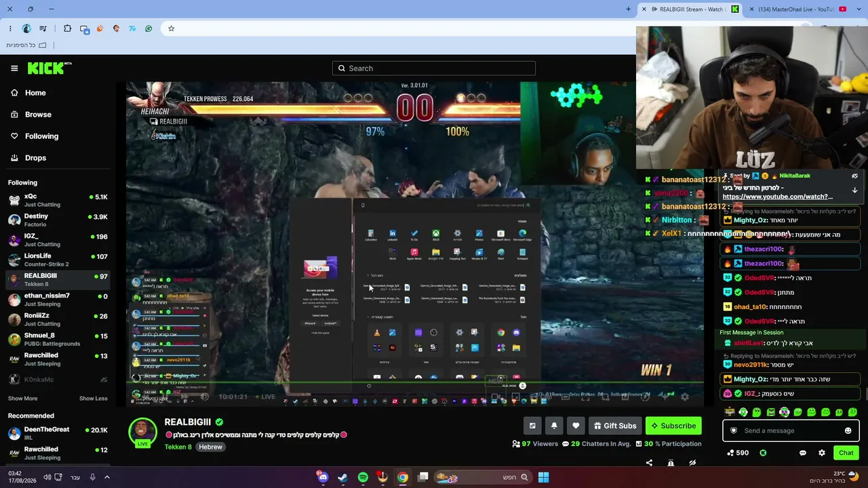The width and height of the screenshot is (868, 488).
Task: Click the Grammarly extension icon
Action: coord(149,28)
